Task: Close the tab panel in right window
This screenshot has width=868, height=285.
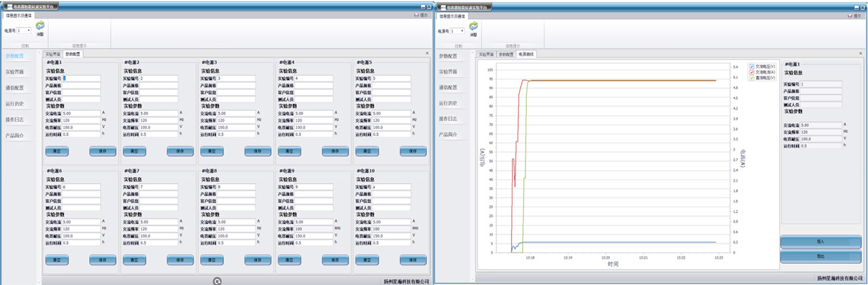Action: 860,54
